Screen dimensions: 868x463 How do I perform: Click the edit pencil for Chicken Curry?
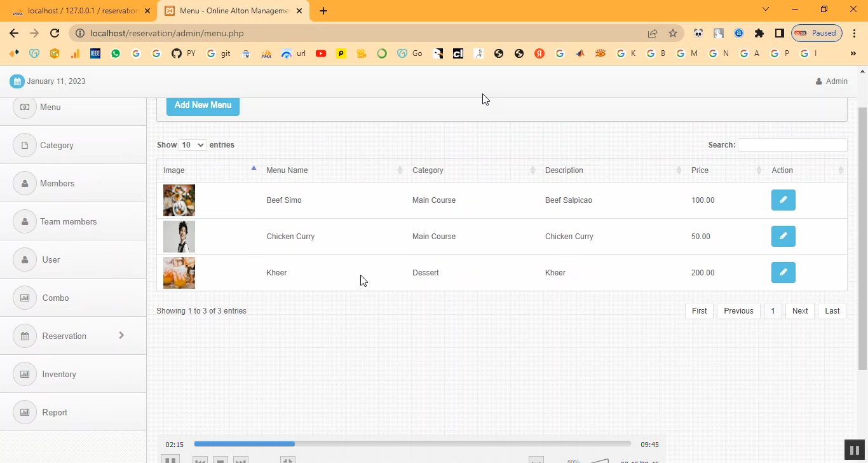[x=783, y=236]
